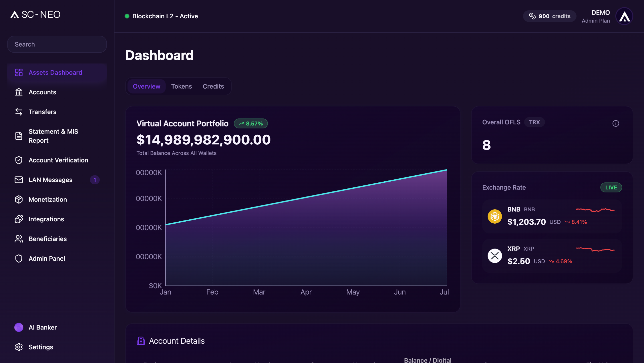
Task: Open Account Verification shield icon
Action: tap(19, 160)
